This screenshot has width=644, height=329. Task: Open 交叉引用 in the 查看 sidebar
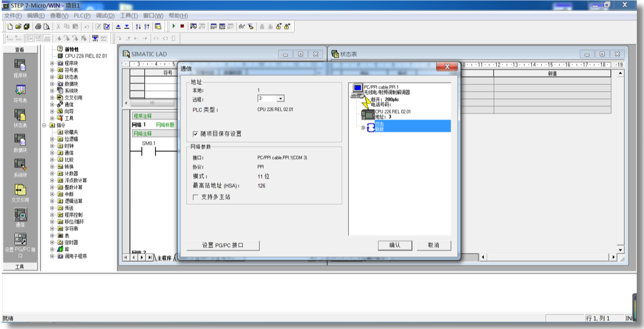(x=20, y=193)
